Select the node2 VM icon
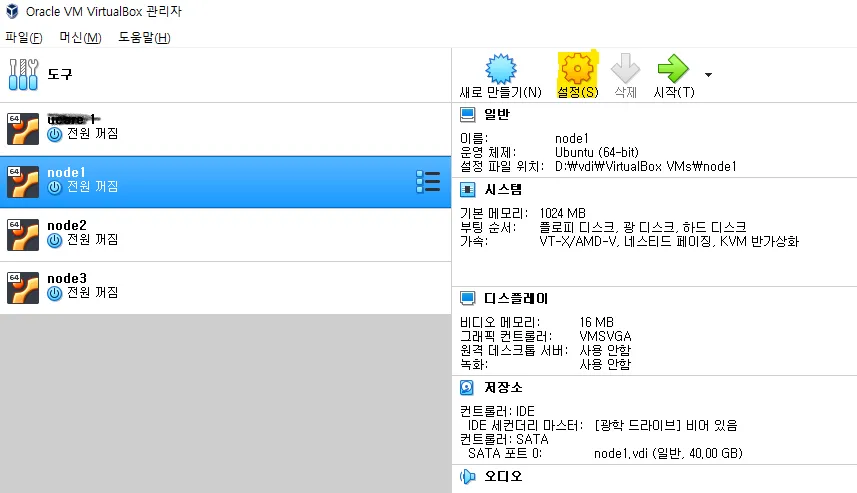 [x=23, y=235]
